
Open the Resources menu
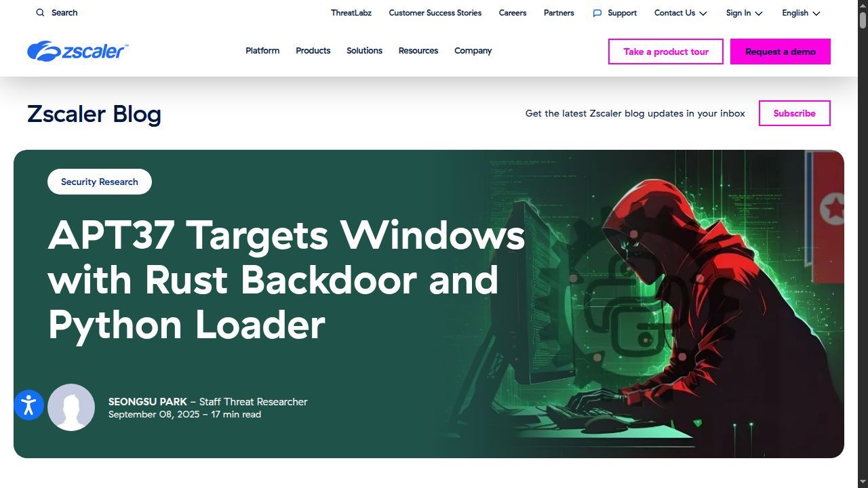click(x=418, y=51)
